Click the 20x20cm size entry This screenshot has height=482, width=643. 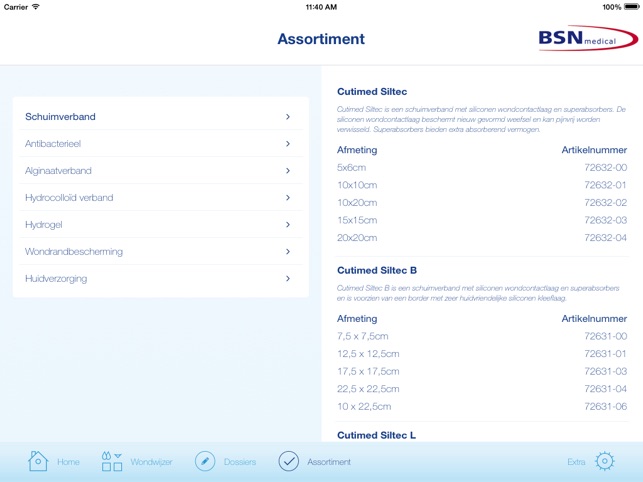(357, 238)
